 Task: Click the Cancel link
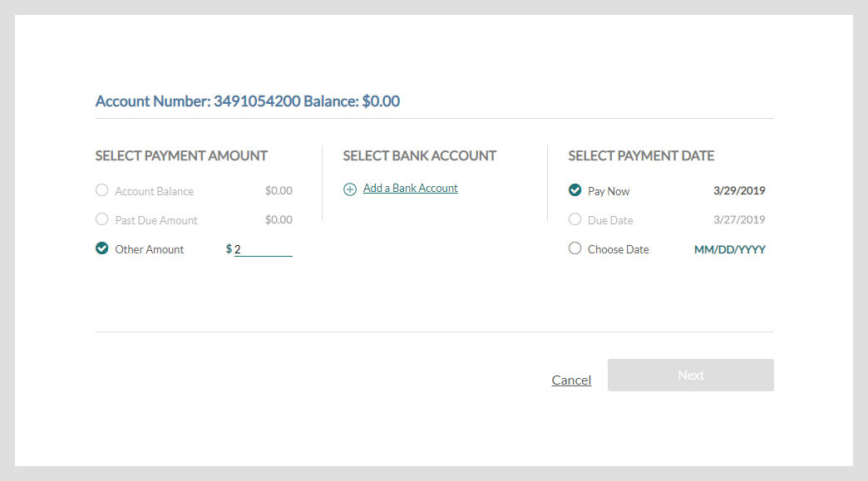coord(571,380)
